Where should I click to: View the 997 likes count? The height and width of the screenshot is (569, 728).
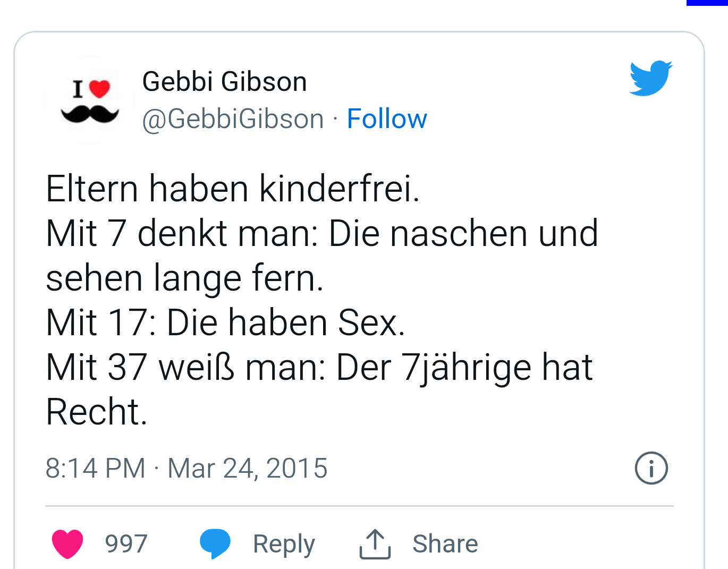pos(126,543)
